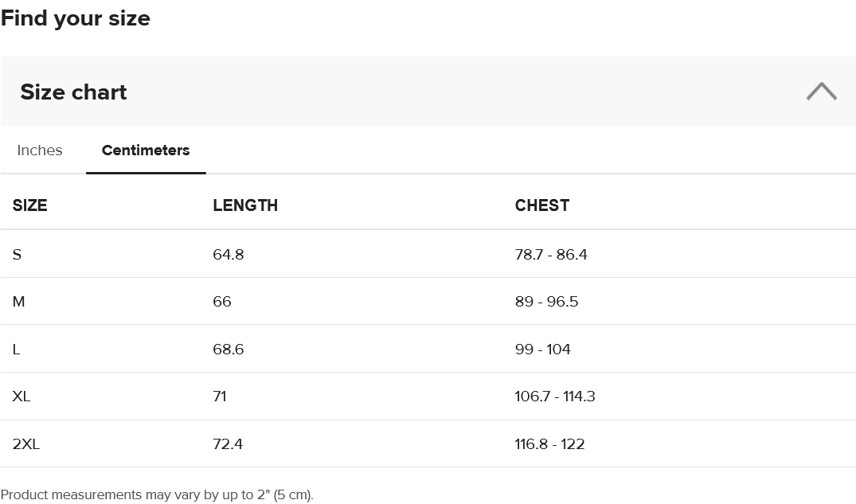Click the Size chart section title
The height and width of the screenshot is (504, 856).
pos(73,92)
